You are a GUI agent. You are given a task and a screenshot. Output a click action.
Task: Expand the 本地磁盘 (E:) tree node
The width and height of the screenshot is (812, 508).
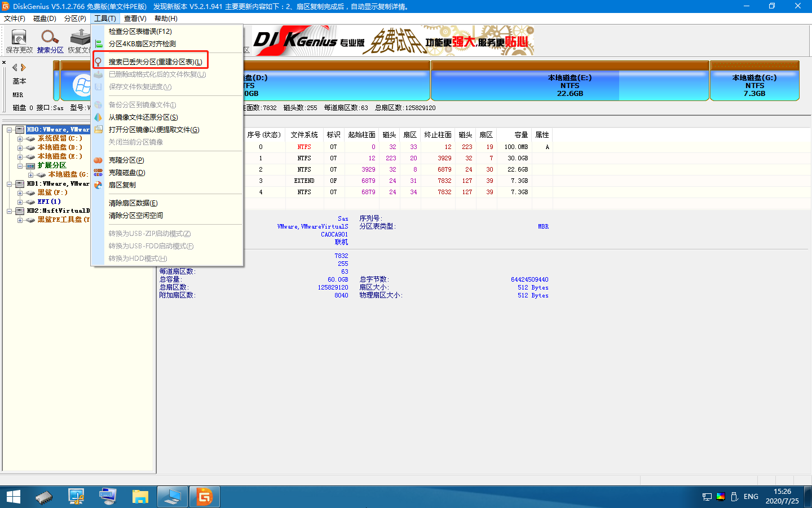[20, 157]
